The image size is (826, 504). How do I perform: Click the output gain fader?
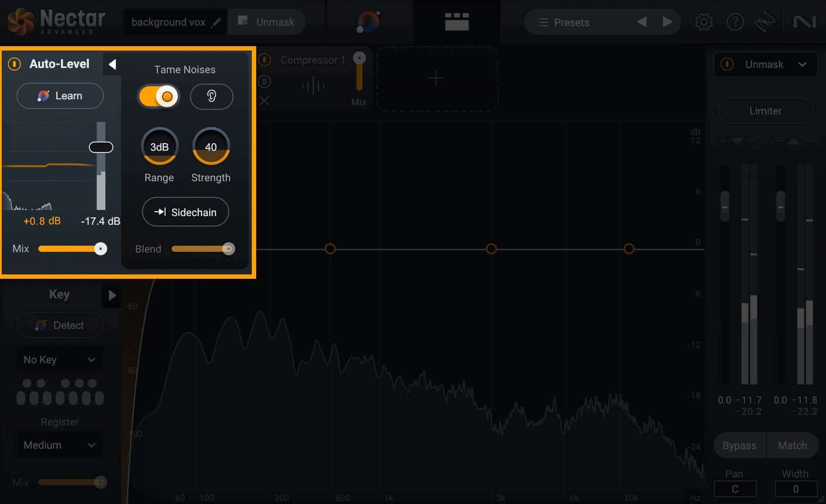point(780,206)
